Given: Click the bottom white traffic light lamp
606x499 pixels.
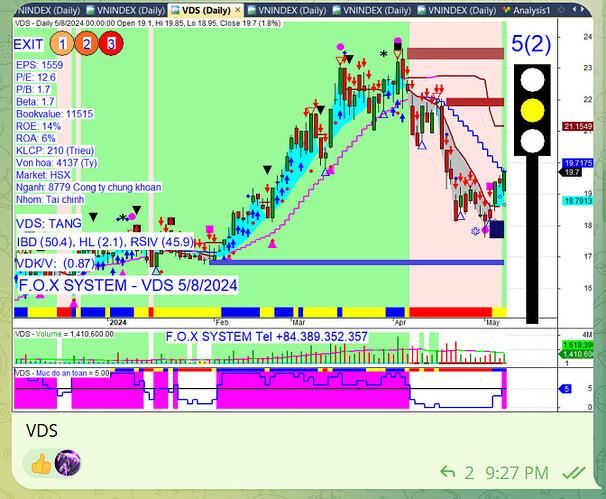Looking at the screenshot, I should click(532, 141).
